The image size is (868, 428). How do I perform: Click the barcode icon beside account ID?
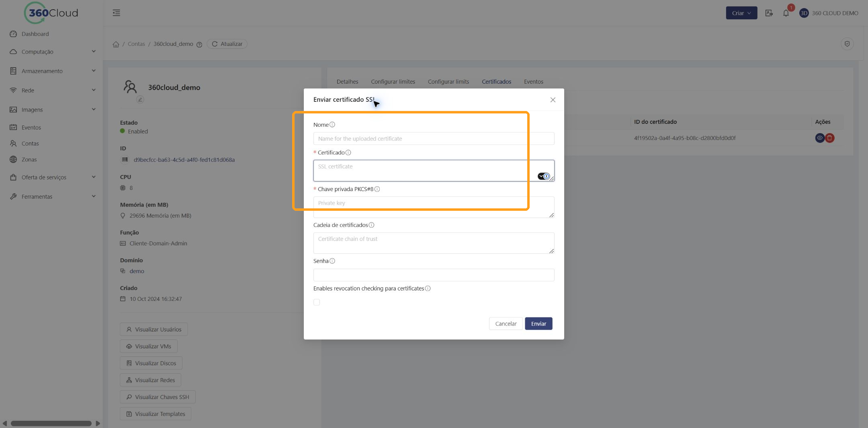coord(125,160)
